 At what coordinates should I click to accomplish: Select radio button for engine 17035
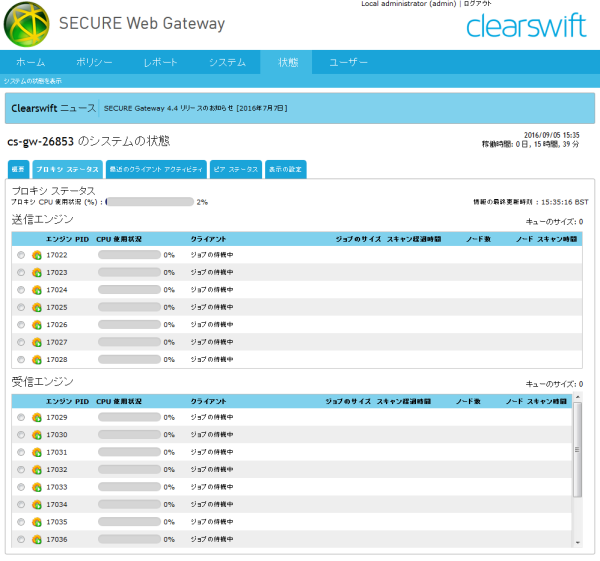point(21,522)
